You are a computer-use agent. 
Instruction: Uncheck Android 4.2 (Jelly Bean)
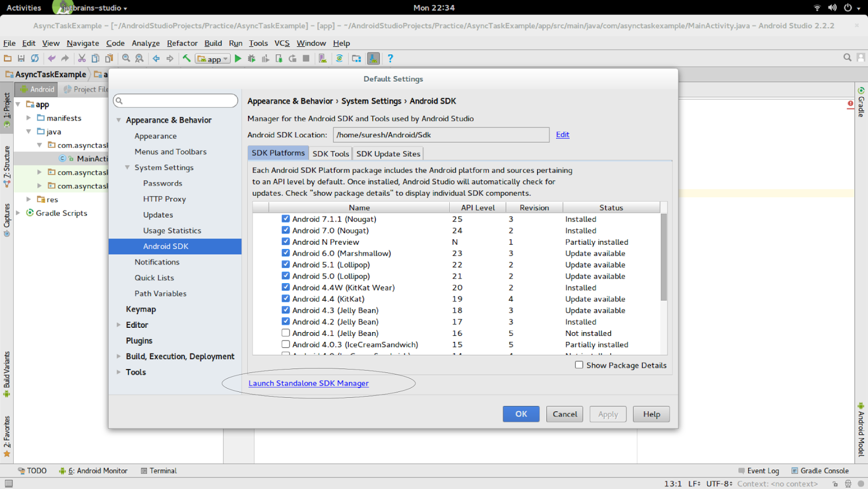(x=285, y=321)
